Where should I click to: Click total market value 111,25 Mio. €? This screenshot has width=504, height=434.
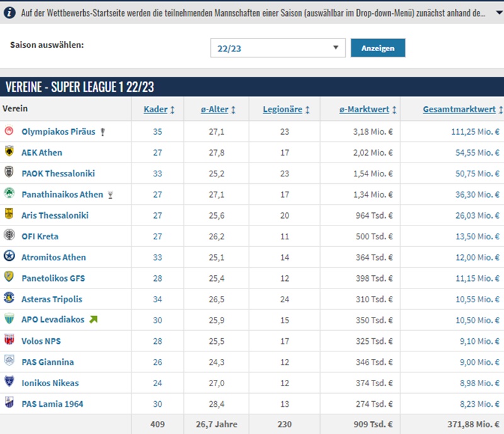[475, 132]
